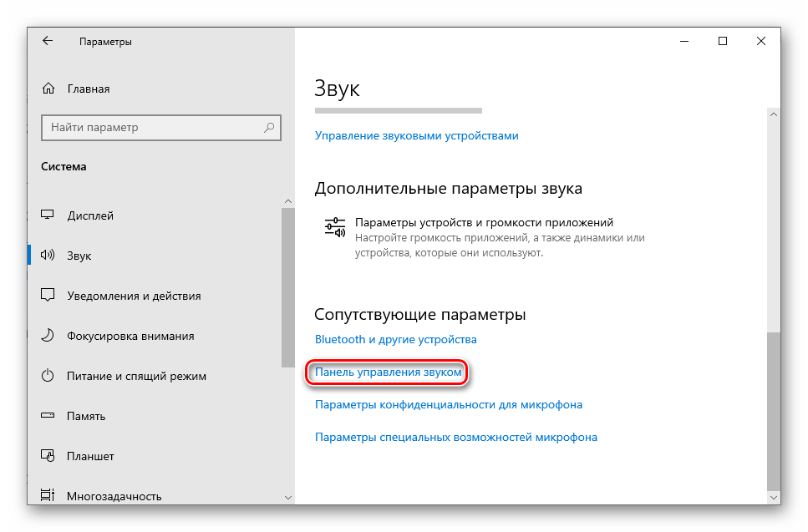Open the Память settings page
Viewport: 808px width, 532px height.
pyautogui.click(x=86, y=416)
